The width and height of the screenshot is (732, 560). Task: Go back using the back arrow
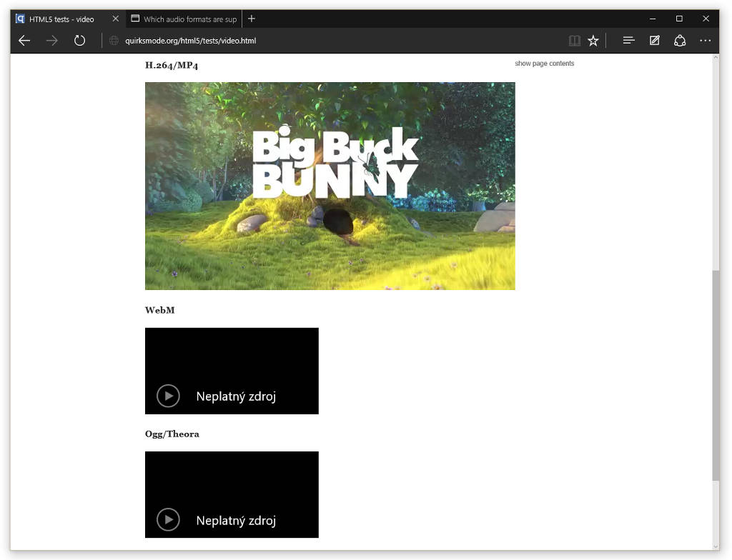24,41
